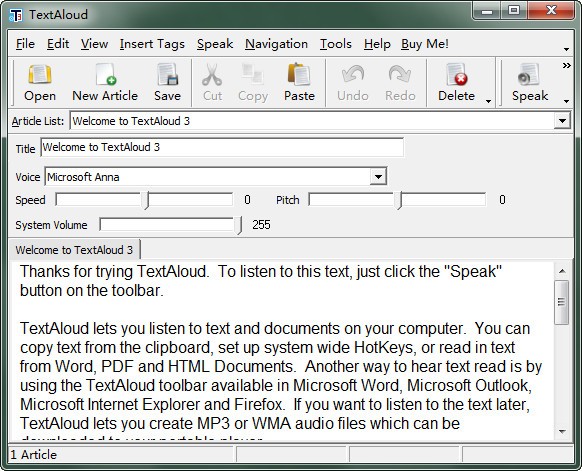This screenshot has height=471, width=582.
Task: Click the Speak toolbar icon
Action: [x=529, y=74]
